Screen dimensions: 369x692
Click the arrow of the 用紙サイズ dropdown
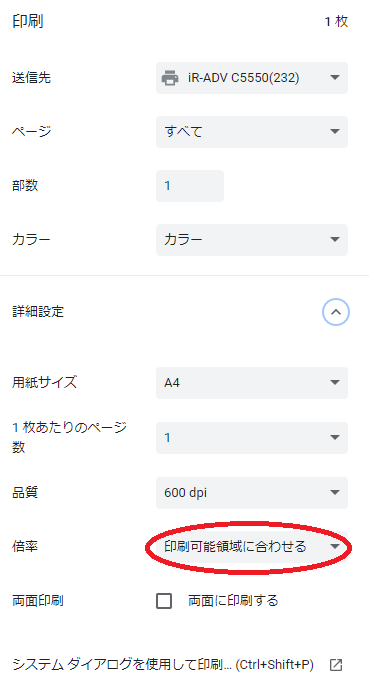coord(335,383)
